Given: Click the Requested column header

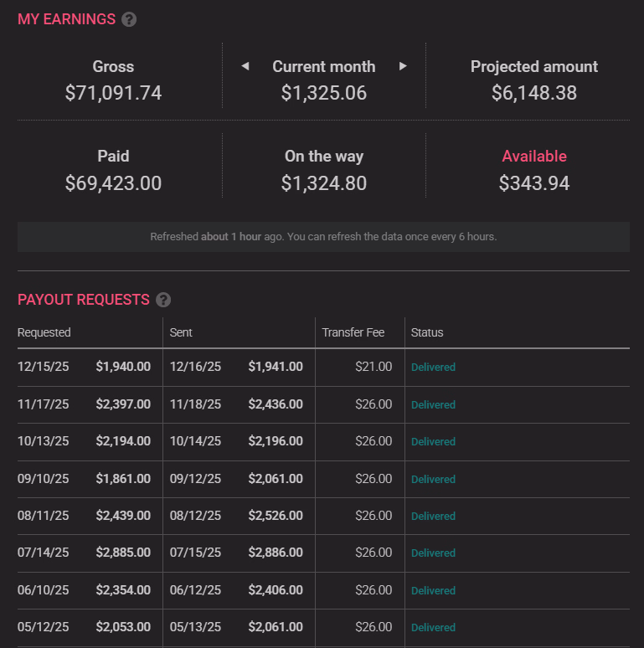Looking at the screenshot, I should point(44,332).
